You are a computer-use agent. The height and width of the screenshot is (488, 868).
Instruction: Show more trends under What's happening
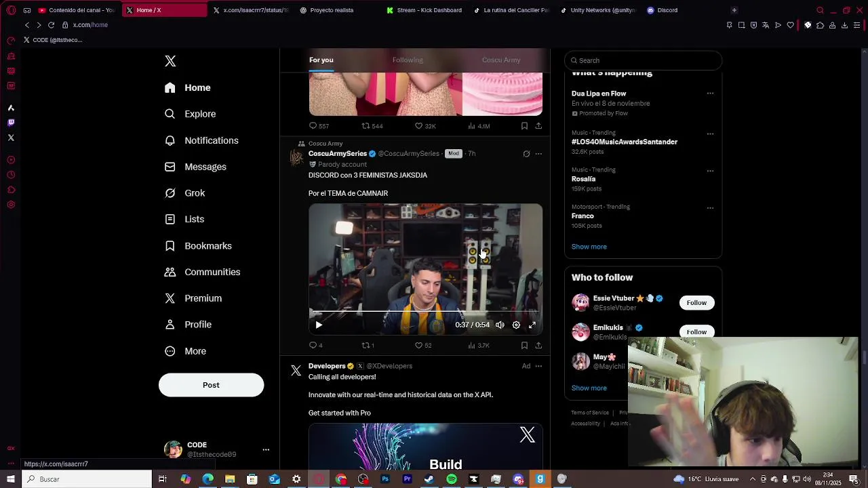[589, 247]
